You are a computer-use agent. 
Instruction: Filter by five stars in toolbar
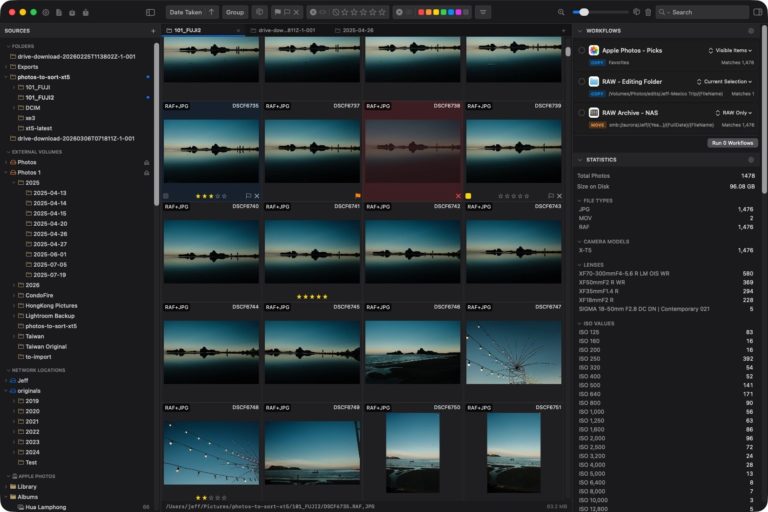[x=382, y=12]
